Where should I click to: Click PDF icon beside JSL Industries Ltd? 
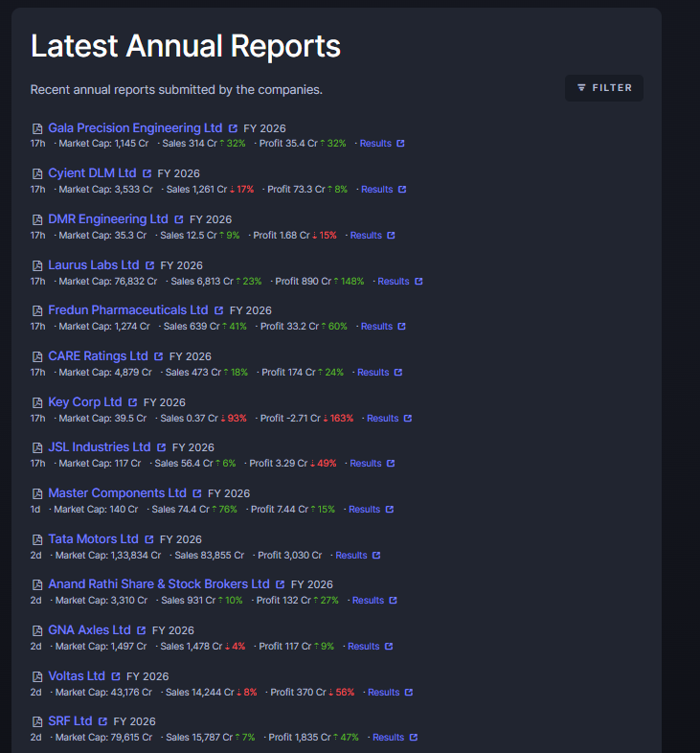pyautogui.click(x=37, y=448)
